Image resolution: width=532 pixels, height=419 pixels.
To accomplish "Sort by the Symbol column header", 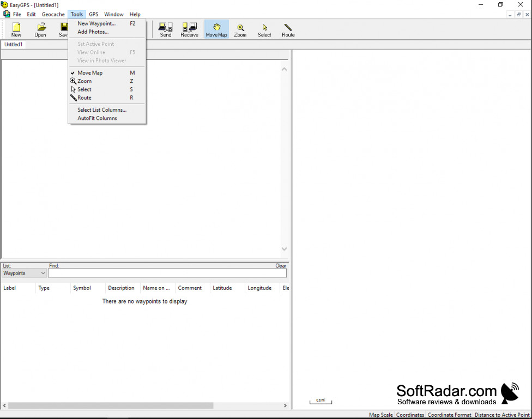I will [x=88, y=288].
